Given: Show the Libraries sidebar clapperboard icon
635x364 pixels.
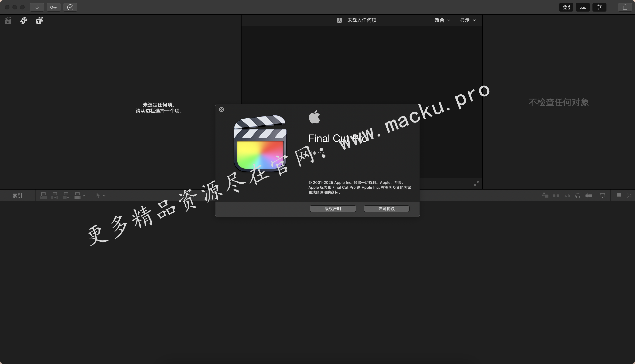Looking at the screenshot, I should 8,20.
